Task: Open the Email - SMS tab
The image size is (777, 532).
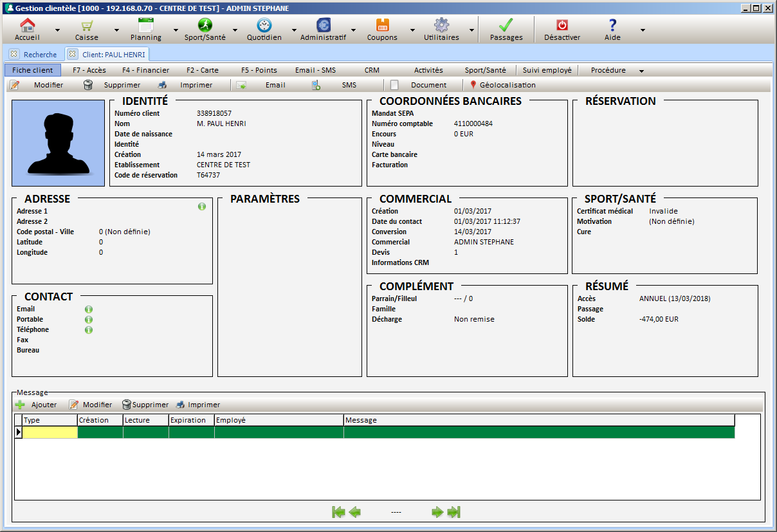Action: pyautogui.click(x=316, y=70)
